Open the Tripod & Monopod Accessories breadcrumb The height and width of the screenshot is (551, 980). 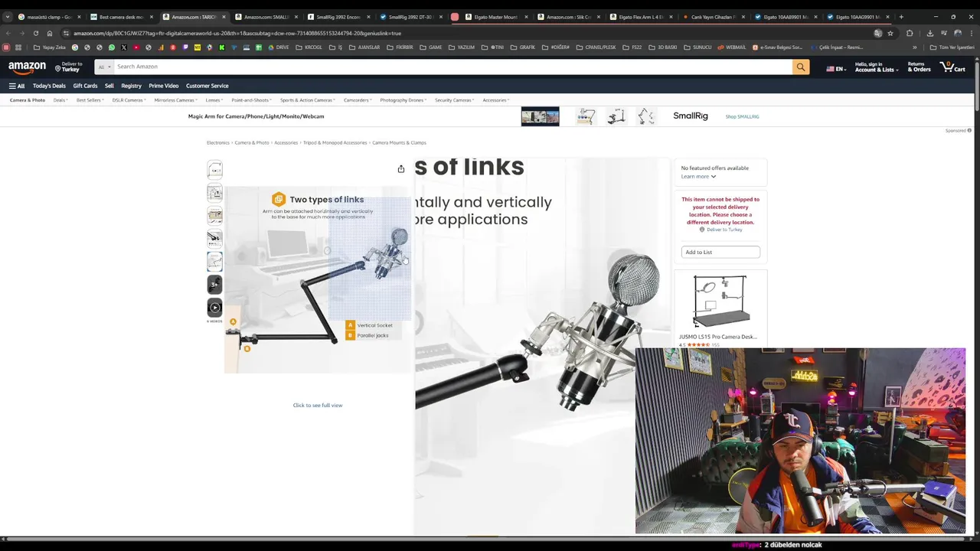pyautogui.click(x=335, y=142)
